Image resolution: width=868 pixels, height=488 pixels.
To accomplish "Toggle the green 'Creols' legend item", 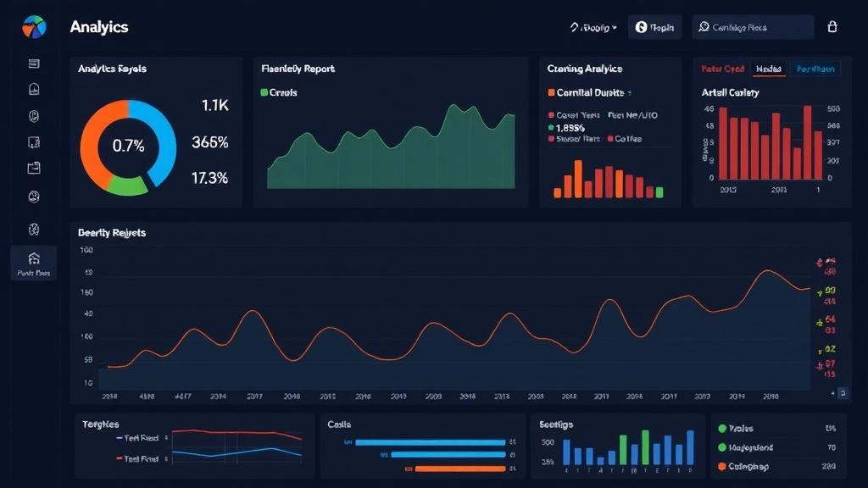I will click(279, 92).
